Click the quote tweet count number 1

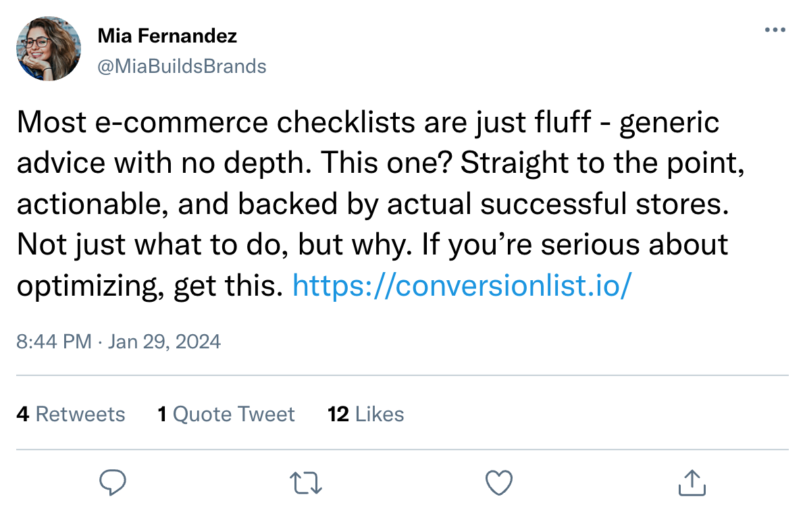162,414
